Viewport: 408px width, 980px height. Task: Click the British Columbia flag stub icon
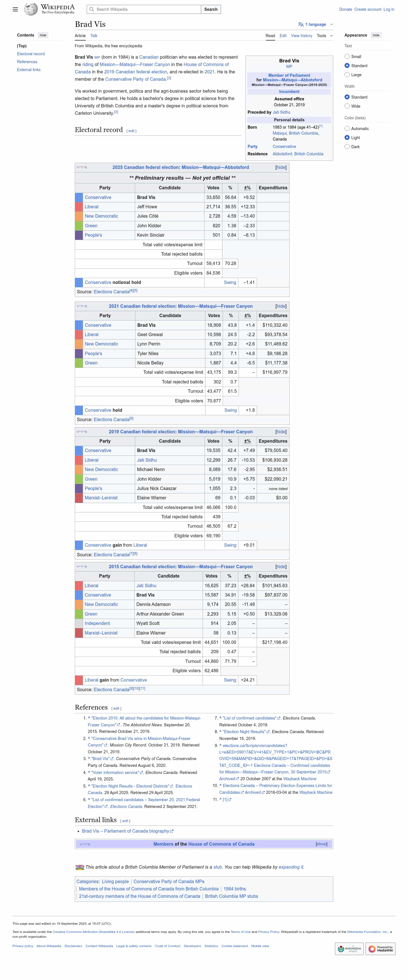(x=79, y=867)
